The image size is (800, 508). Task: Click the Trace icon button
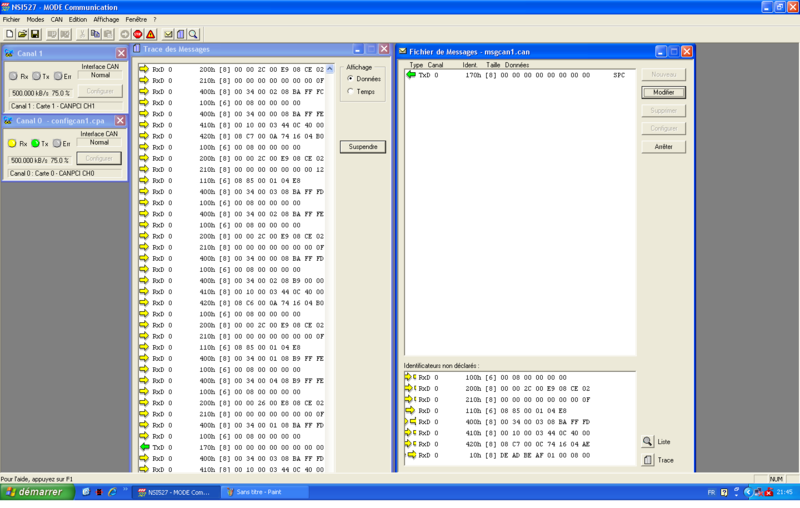tap(648, 460)
